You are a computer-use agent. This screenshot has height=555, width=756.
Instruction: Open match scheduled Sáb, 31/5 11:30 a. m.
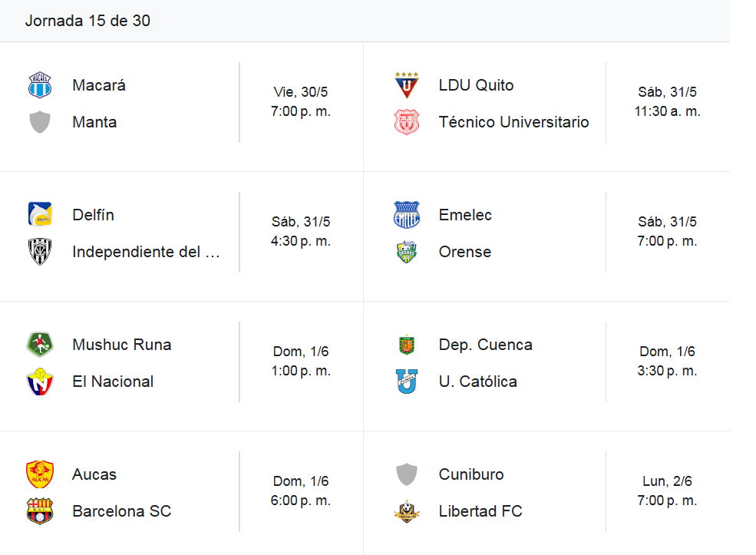click(667, 102)
